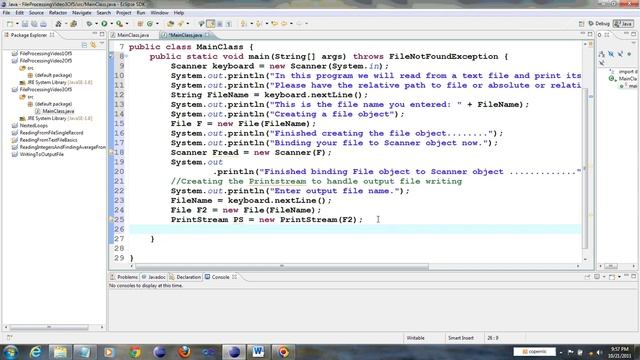The height and width of the screenshot is (360, 640).
Task: Toggle Link with Editor in Package Explorer
Action: pos(93,44)
